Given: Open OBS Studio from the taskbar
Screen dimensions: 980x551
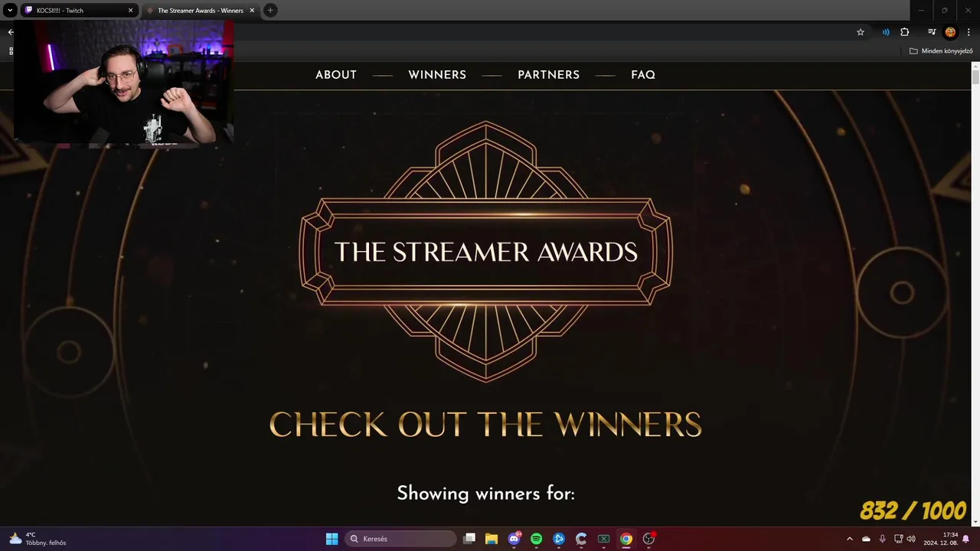Looking at the screenshot, I should point(648,539).
